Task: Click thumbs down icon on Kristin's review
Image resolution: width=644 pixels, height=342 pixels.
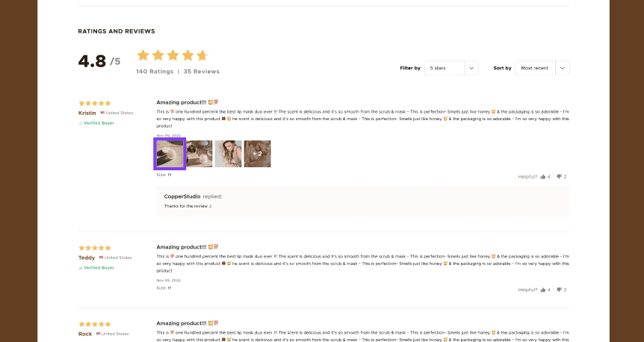Action: 559,176
